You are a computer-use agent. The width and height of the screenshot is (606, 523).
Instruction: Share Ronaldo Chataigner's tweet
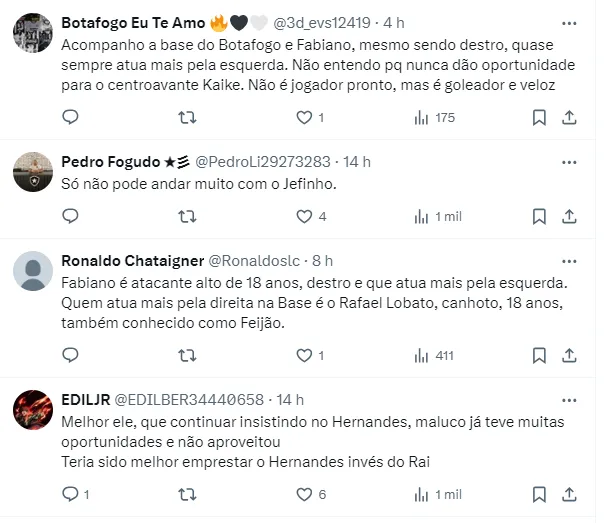569,355
